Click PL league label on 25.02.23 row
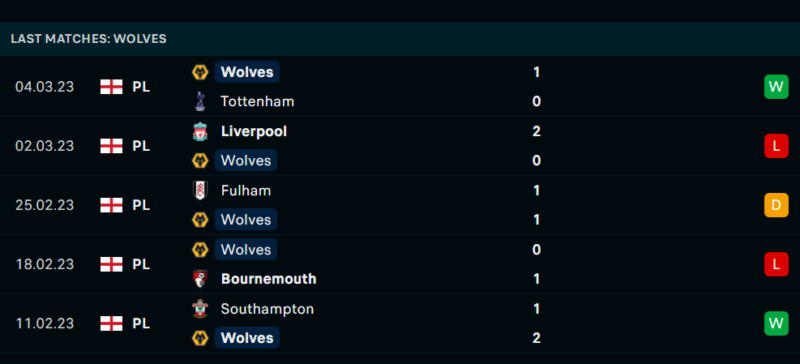 141,205
